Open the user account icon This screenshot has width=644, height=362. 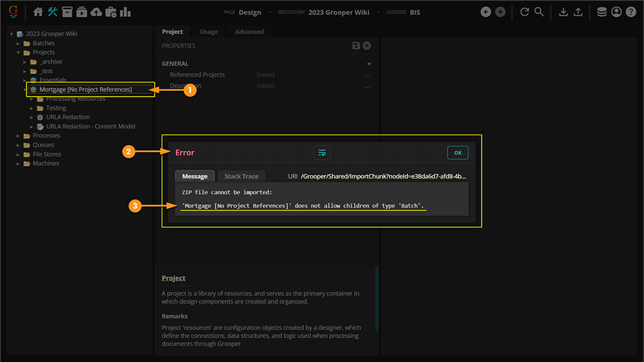click(616, 12)
